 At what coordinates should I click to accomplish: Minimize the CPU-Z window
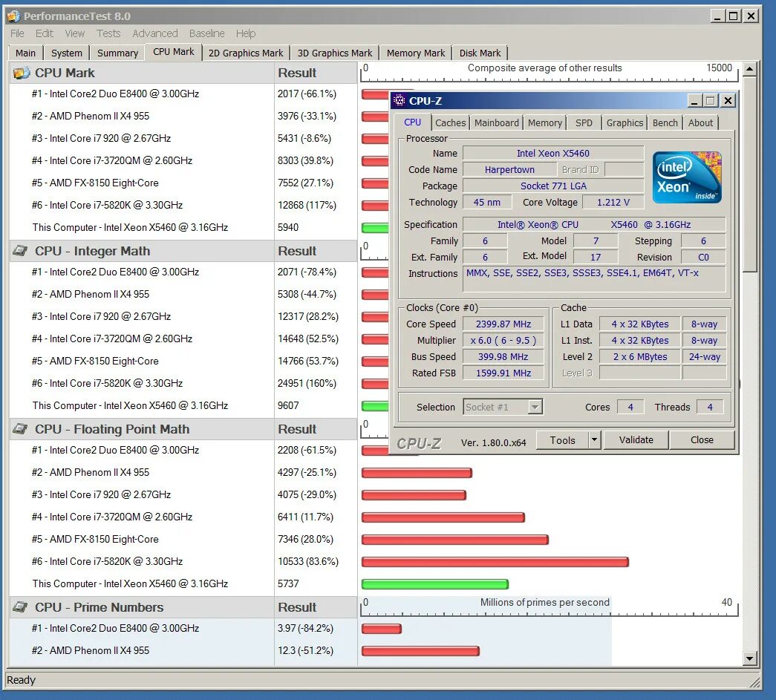pyautogui.click(x=694, y=101)
